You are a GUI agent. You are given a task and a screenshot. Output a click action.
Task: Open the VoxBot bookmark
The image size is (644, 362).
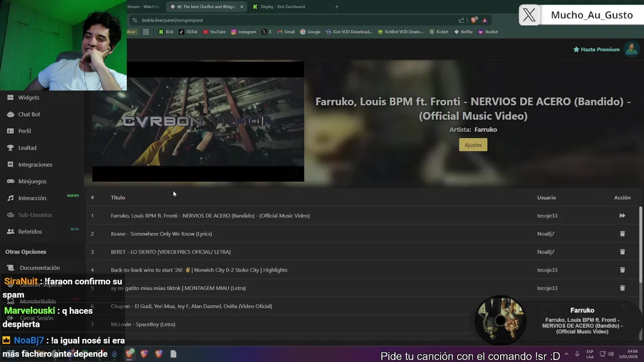[488, 32]
